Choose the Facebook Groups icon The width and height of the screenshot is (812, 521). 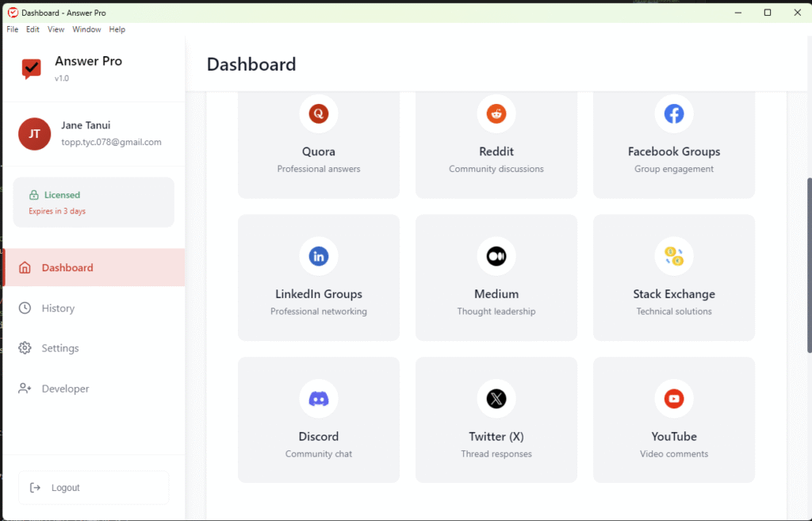(x=674, y=113)
